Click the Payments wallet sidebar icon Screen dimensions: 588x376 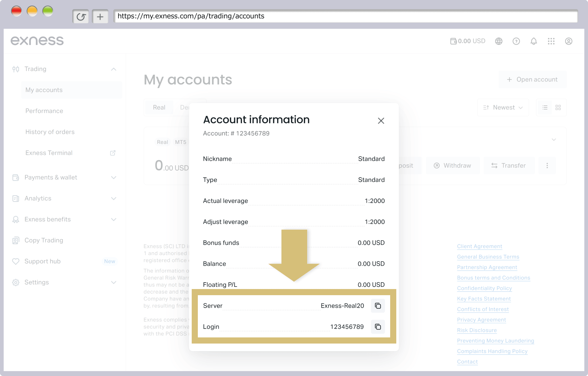pos(16,178)
